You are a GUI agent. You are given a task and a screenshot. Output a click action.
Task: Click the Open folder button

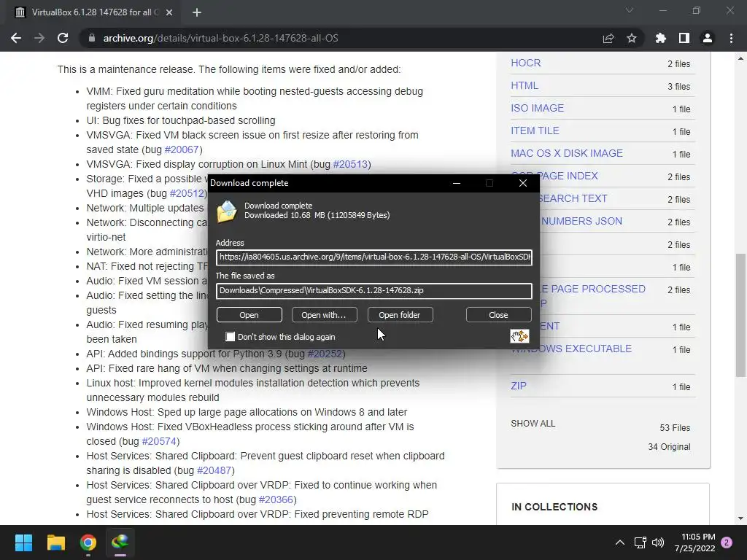click(x=400, y=315)
